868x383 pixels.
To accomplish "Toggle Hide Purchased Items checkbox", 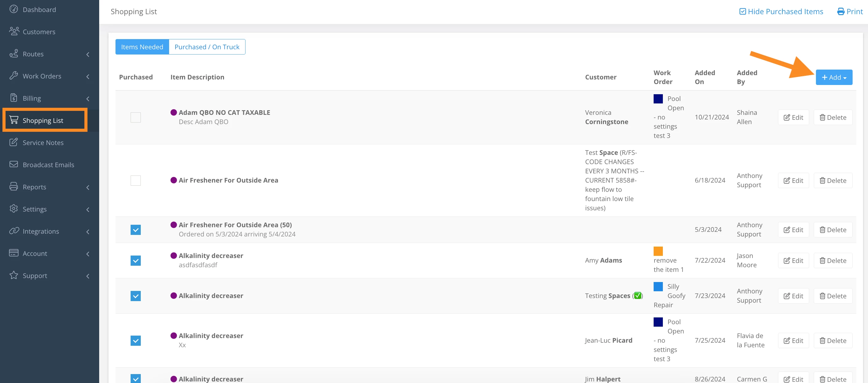I will 742,11.
